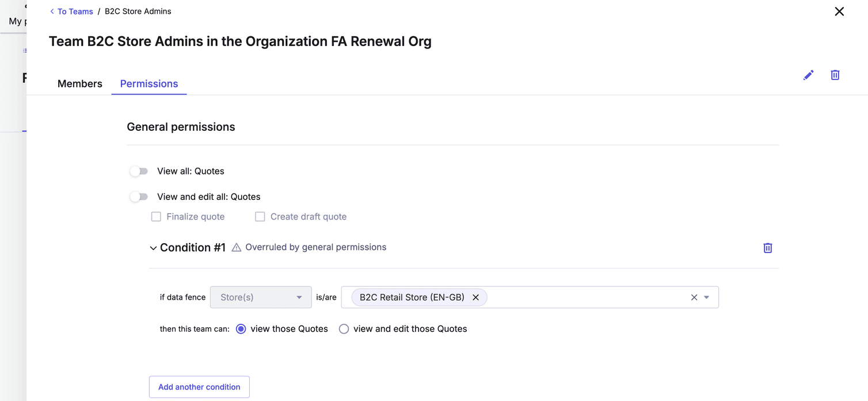The height and width of the screenshot is (401, 868).
Task: Enable View all: Quotes toggle
Action: (x=139, y=171)
